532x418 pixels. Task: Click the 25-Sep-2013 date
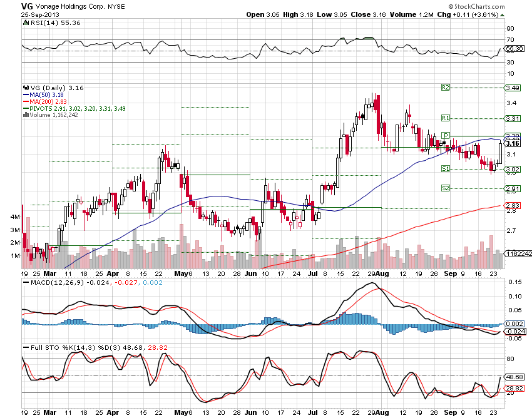(40, 15)
